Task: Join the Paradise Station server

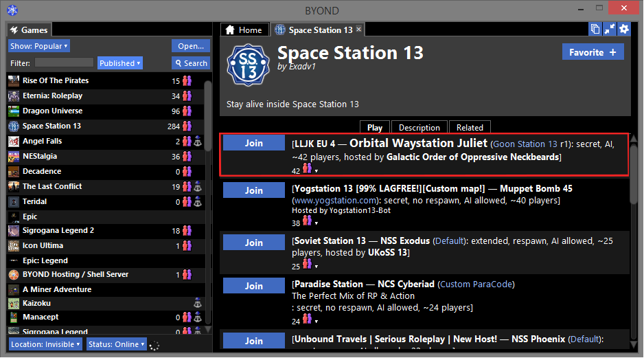Action: coord(254,286)
